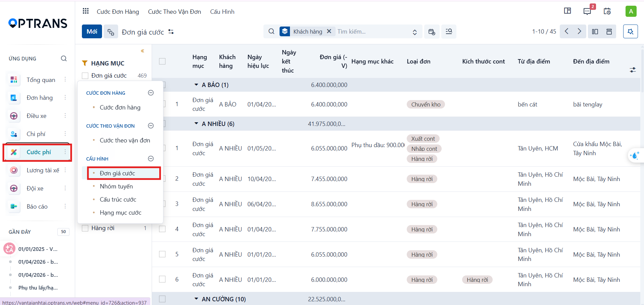Image resolution: width=644 pixels, height=305 pixels.
Task: Create a new record with Mới
Action: coord(92,32)
